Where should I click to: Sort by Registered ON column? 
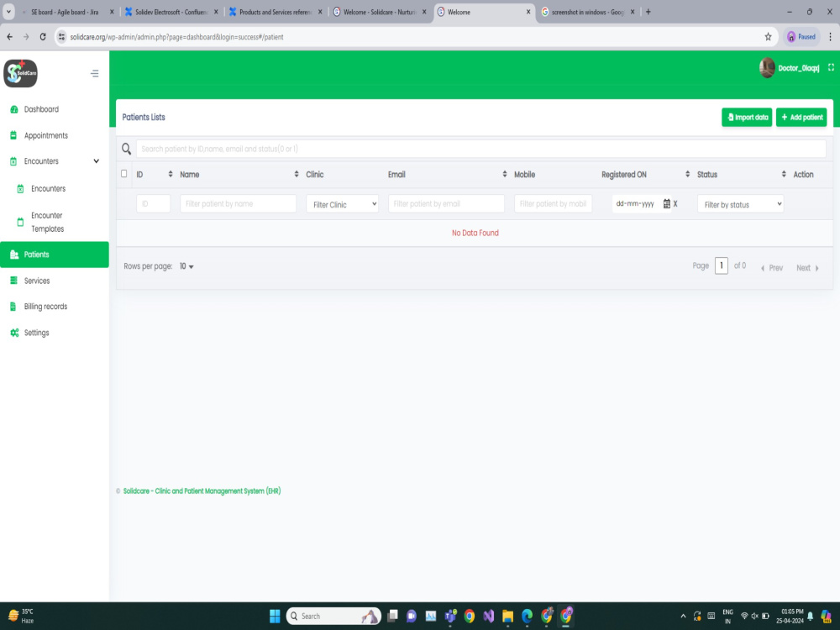tap(687, 174)
